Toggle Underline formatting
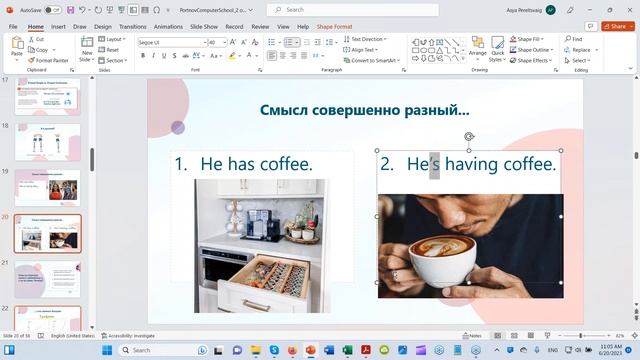Image resolution: width=640 pixels, height=360 pixels. tap(164, 56)
